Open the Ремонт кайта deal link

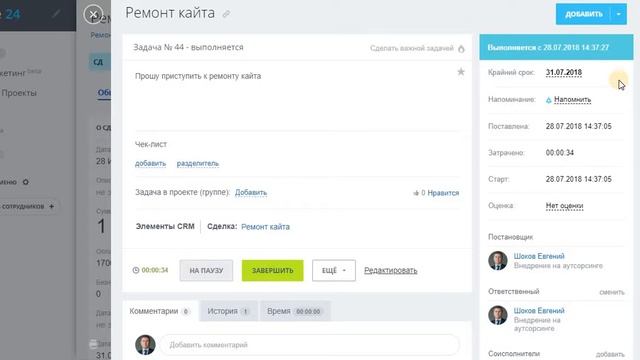point(265,227)
